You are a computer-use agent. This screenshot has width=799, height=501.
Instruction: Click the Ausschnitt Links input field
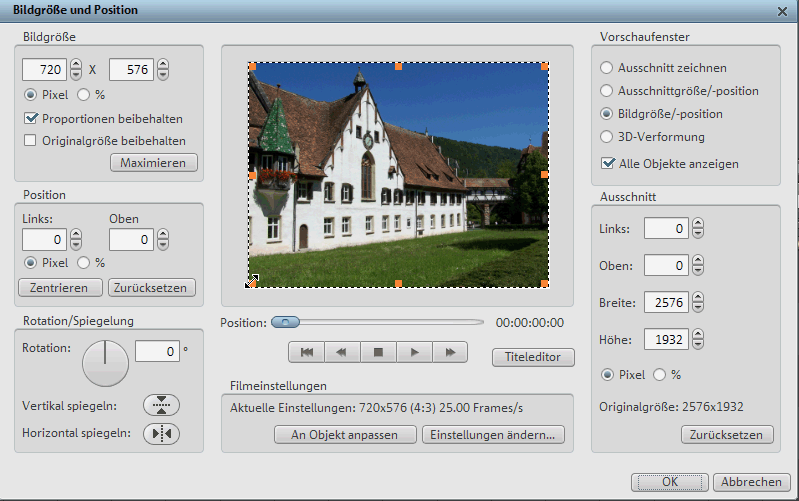(667, 228)
